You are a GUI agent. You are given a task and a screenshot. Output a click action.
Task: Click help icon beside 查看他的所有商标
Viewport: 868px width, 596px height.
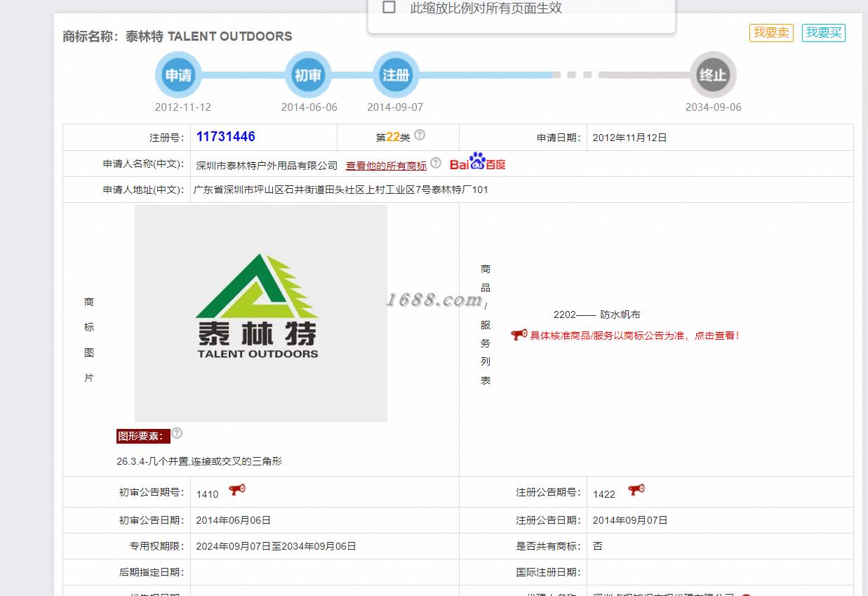tap(436, 163)
